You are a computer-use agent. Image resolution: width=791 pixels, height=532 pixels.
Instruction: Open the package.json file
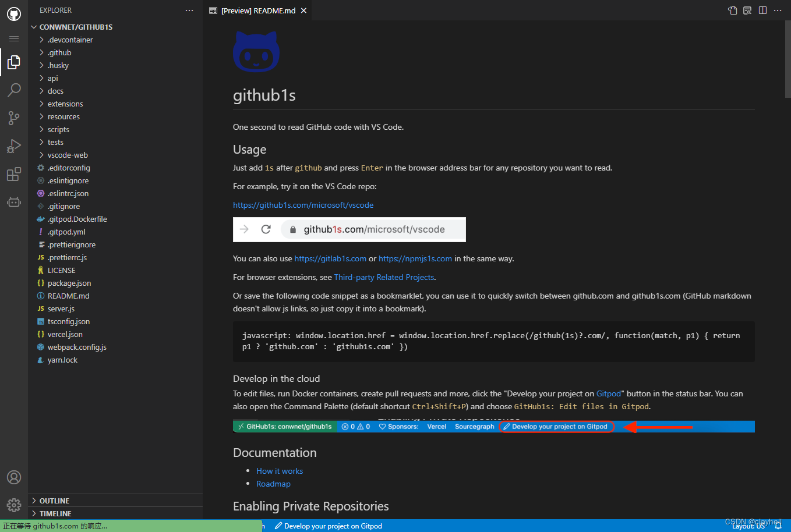click(x=115, y=283)
